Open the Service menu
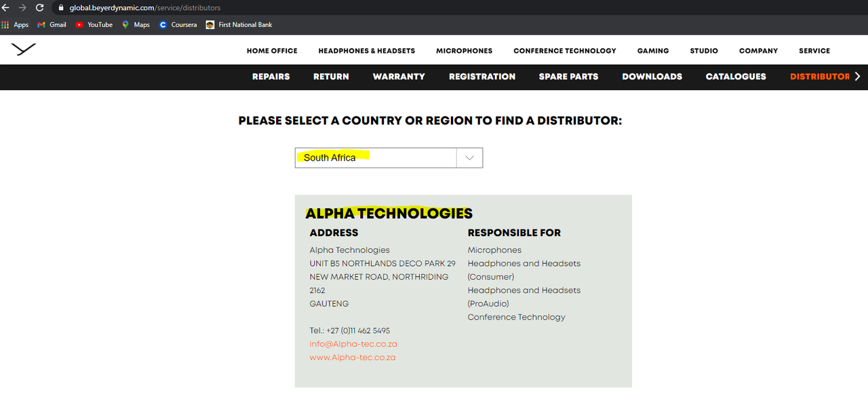The image size is (868, 416). point(814,51)
